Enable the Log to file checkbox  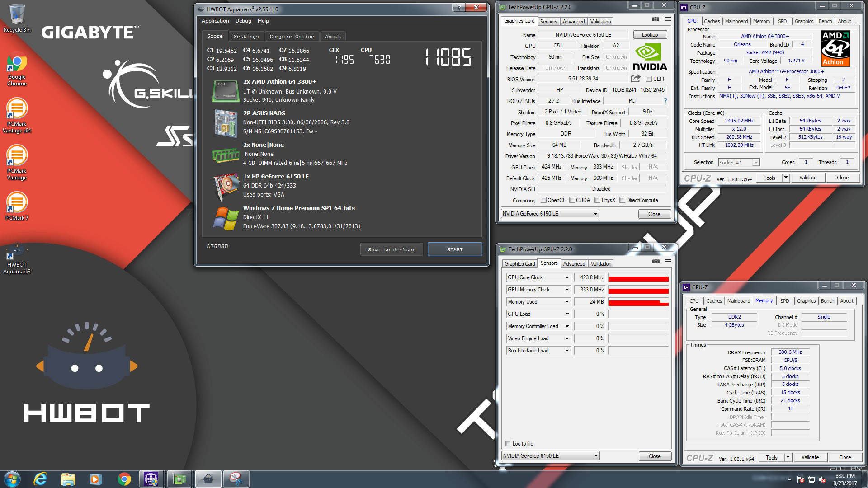click(509, 444)
